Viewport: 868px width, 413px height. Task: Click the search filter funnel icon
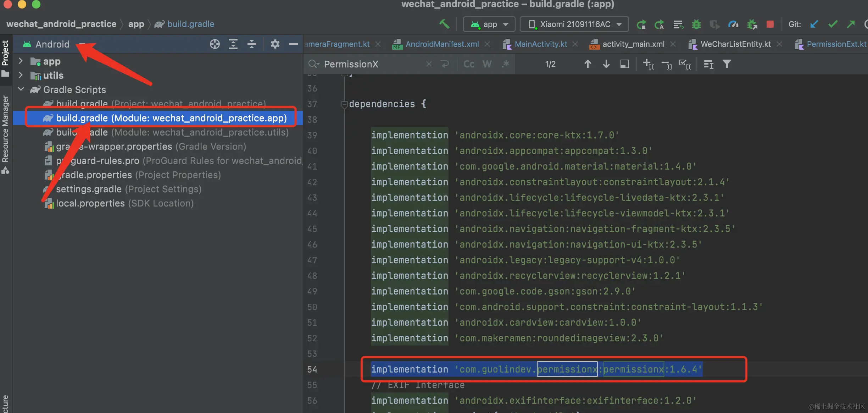pos(727,64)
